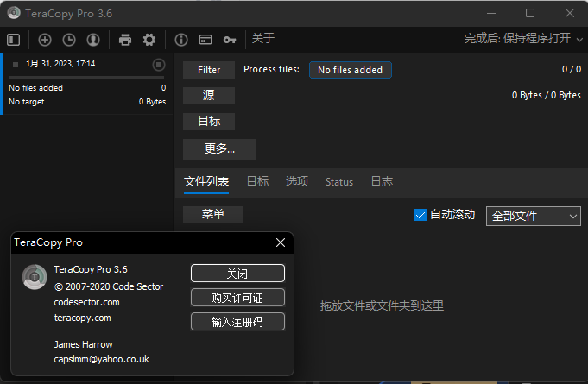
Task: Open settings gear icon
Action: click(x=149, y=40)
